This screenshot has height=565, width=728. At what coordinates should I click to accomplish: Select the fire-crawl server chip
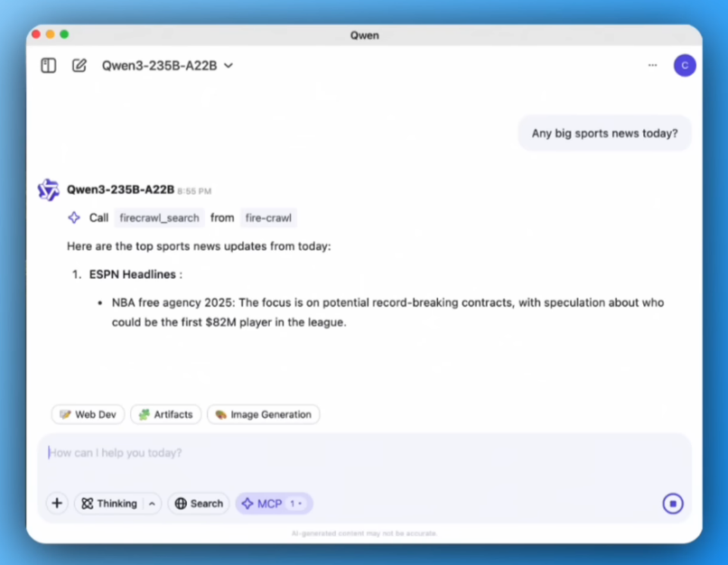click(268, 218)
